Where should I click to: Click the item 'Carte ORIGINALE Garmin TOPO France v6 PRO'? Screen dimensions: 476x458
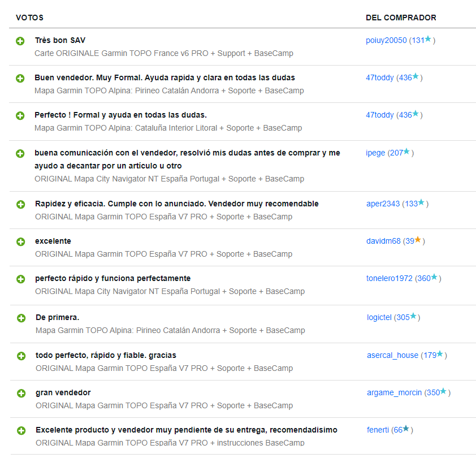164,54
